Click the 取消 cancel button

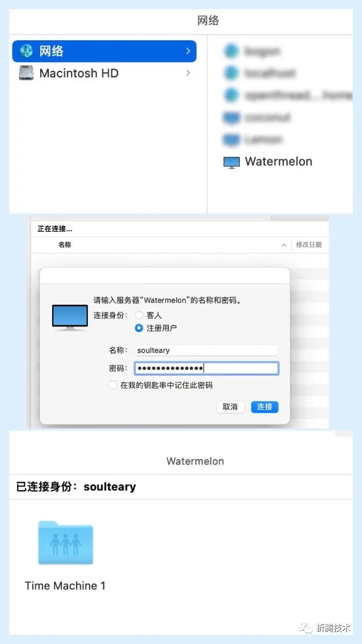pos(231,407)
